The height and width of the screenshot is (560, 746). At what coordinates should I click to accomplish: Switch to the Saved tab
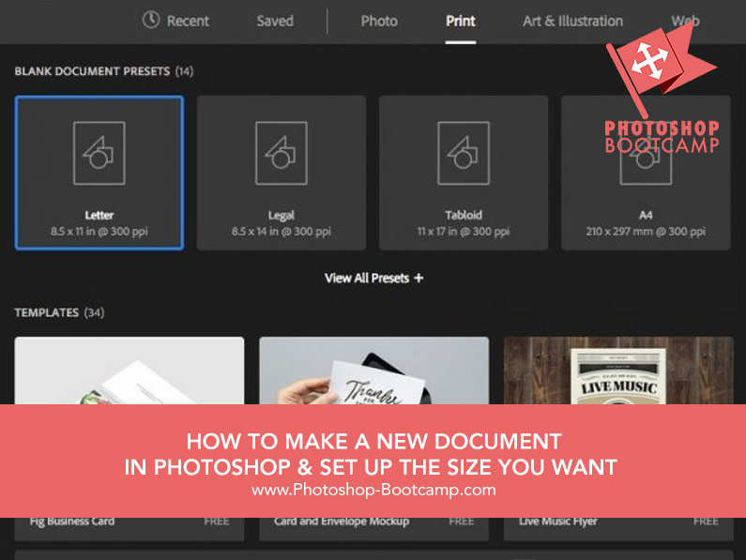coord(275,21)
